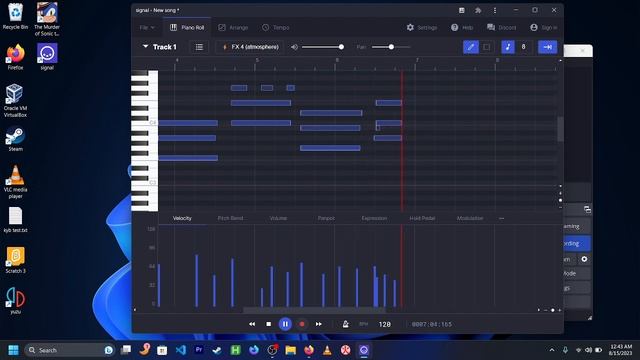Open the signal desktop shortcut
Screen dimensions: 640x360
(47, 56)
